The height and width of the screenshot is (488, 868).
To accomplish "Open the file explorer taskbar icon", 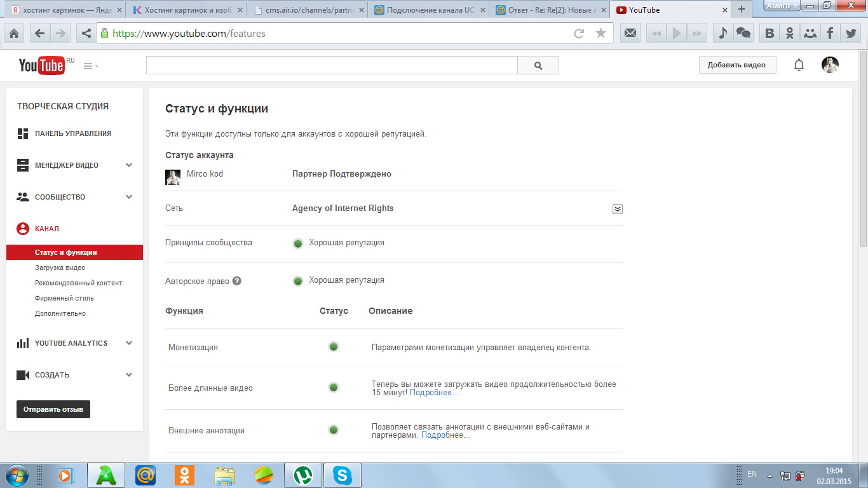I will (224, 475).
